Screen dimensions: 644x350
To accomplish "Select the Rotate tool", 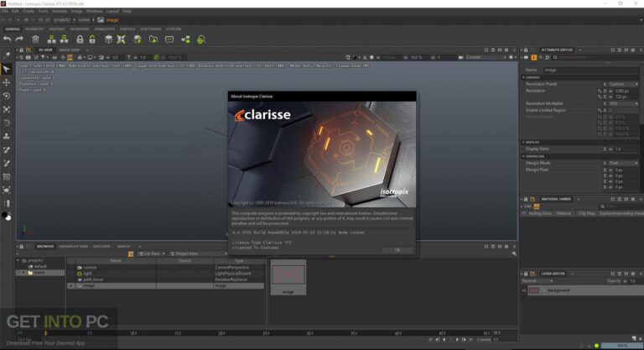I will pyautogui.click(x=6, y=96).
